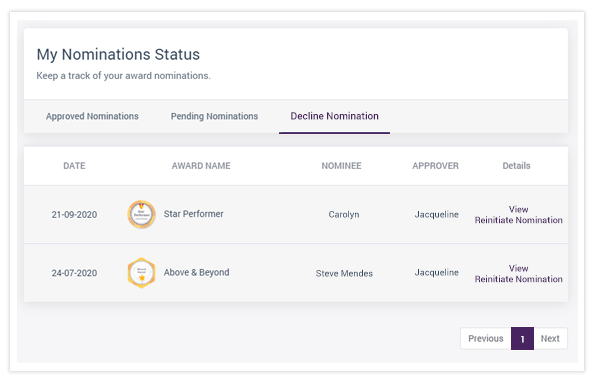Click the date 21-09-2020
Screen dimensions: 594x385
click(74, 214)
